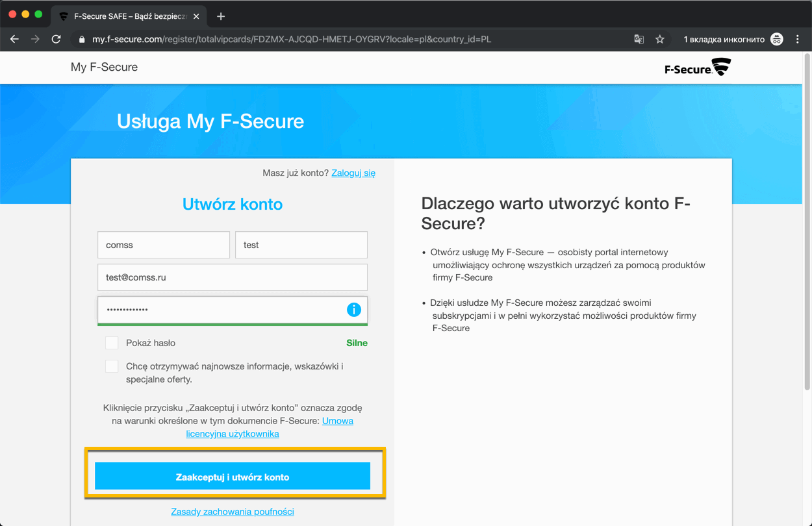Open the "Zaloguj się" link
Viewport: 812px width, 526px height.
click(353, 173)
